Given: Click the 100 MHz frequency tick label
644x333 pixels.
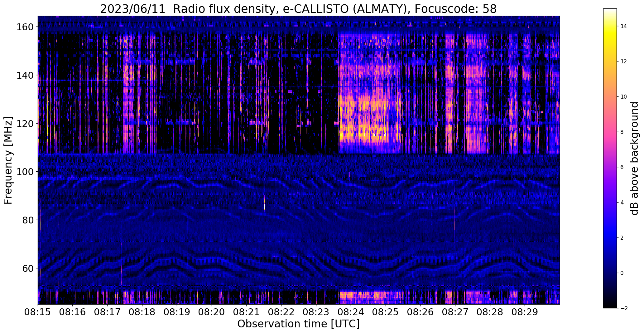Looking at the screenshot, I should tap(24, 172).
